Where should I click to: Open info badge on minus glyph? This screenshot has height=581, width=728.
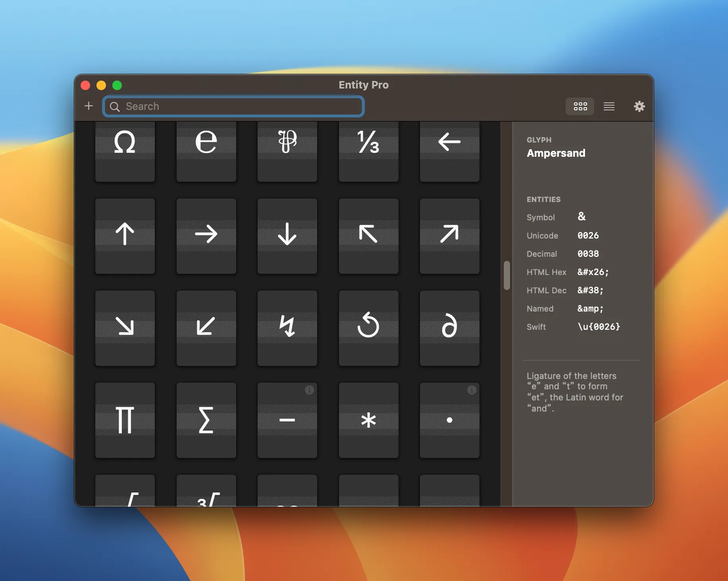[309, 390]
